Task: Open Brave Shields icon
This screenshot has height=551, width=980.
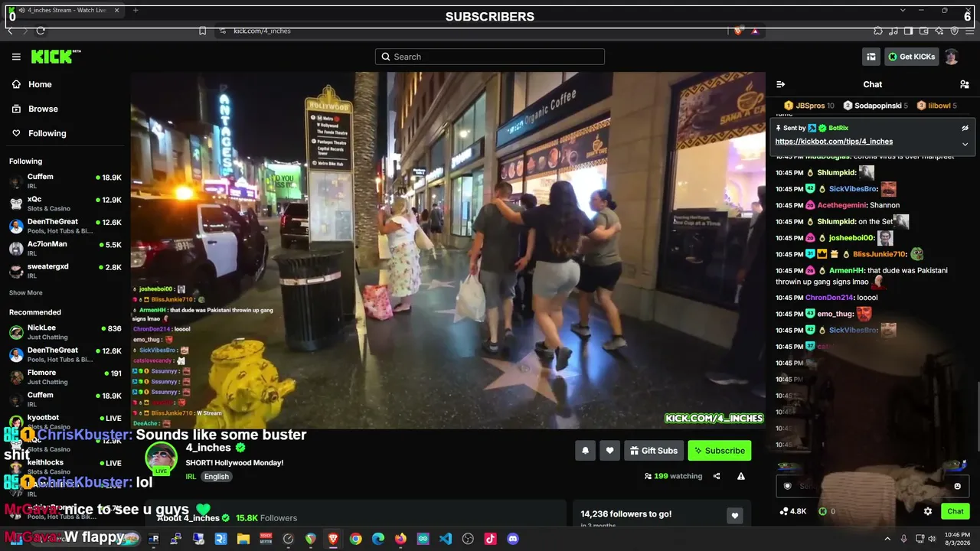Action: [738, 31]
